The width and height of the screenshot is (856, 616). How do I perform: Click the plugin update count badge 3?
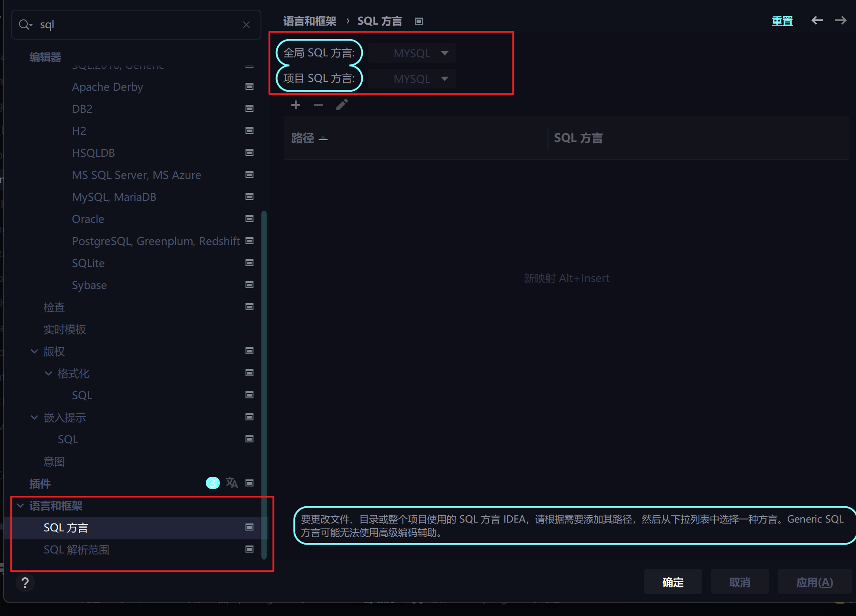[x=212, y=483]
